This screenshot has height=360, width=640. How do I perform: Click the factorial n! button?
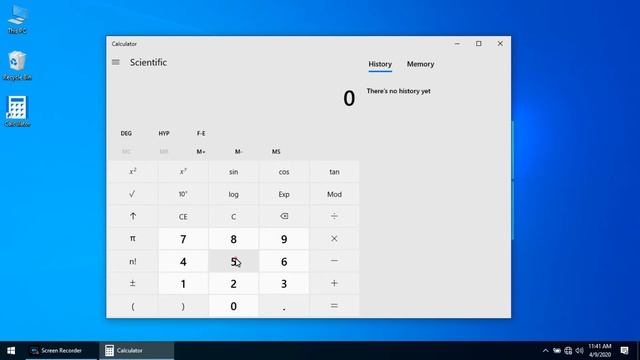(x=133, y=261)
